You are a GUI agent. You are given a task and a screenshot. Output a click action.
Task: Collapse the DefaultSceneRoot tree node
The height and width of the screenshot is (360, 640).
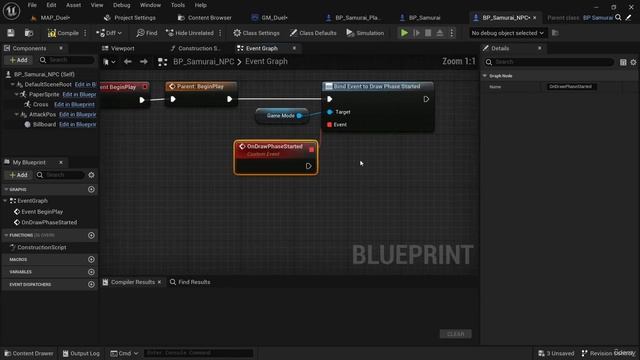coord(12,84)
